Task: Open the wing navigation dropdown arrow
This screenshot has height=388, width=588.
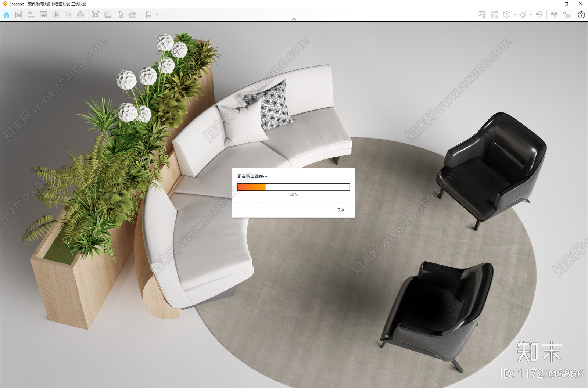Action: [531, 15]
